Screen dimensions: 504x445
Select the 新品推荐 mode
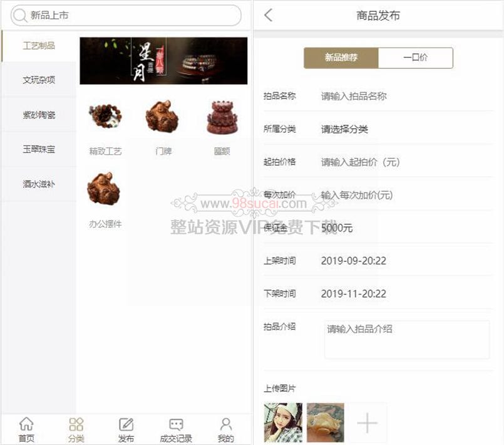pos(341,57)
